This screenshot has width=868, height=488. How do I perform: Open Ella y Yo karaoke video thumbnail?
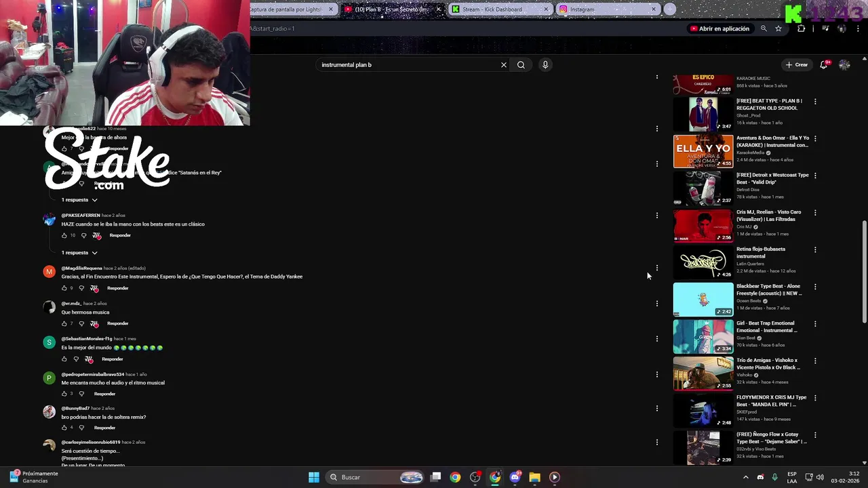click(x=703, y=151)
